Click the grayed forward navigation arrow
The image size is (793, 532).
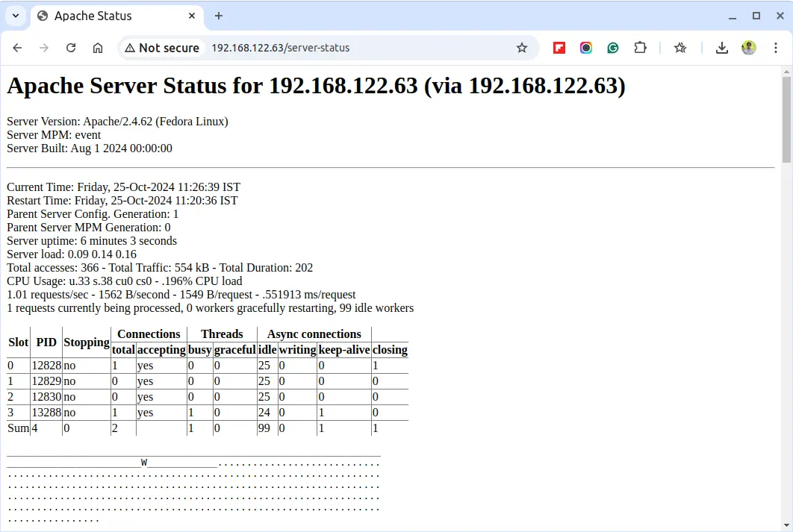point(43,47)
